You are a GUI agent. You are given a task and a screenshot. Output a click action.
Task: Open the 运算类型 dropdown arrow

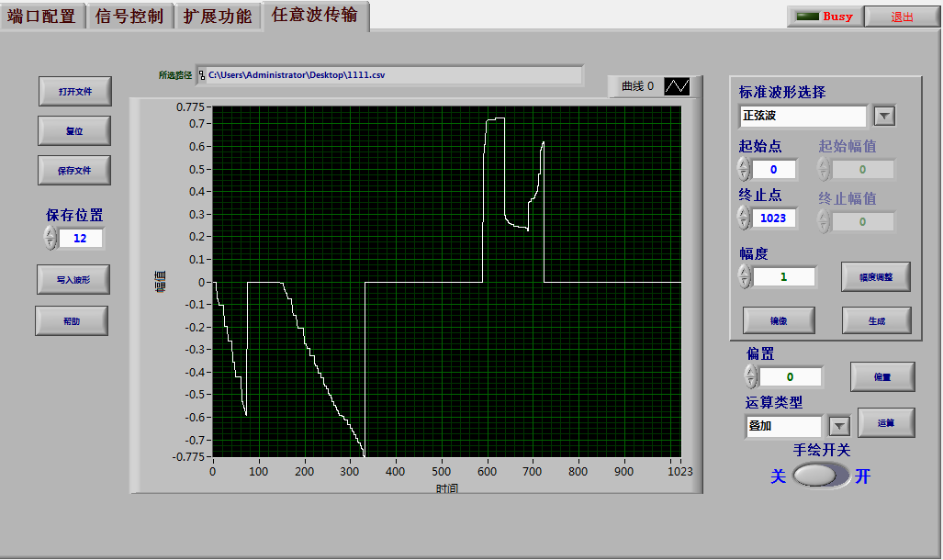839,426
